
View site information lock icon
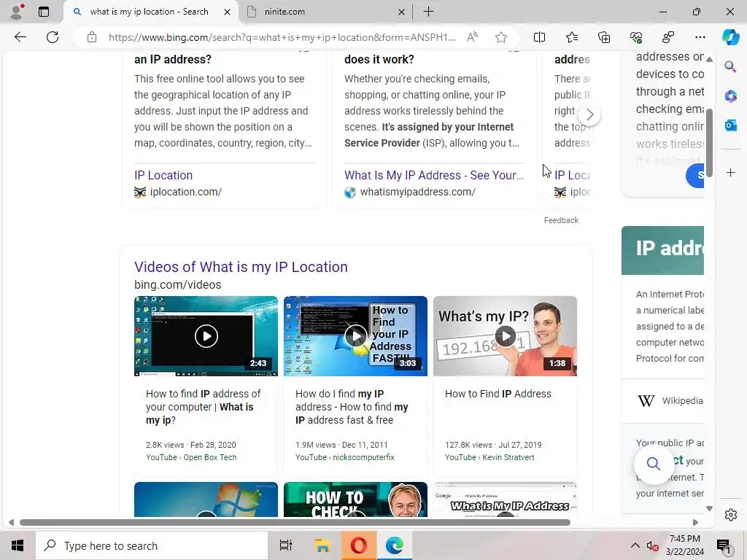(92, 37)
